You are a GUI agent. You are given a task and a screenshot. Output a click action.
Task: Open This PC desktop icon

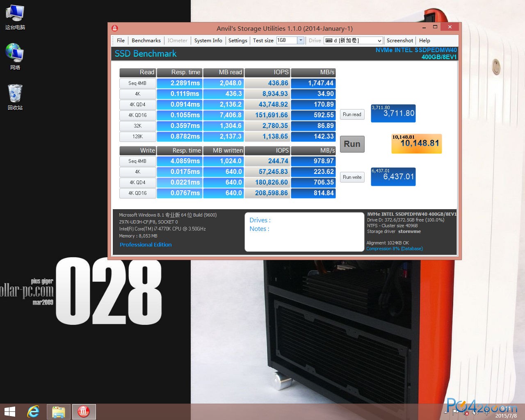click(x=15, y=17)
